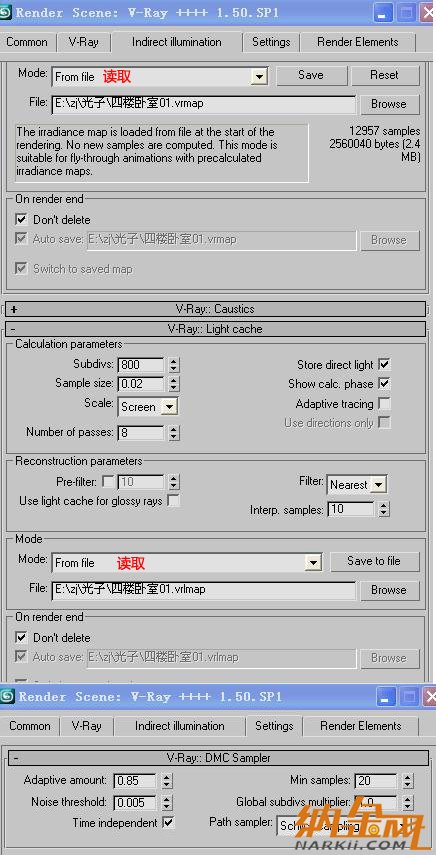Uncheck Store direct light checkbox
Image resolution: width=436 pixels, height=855 pixels.
coord(384,364)
